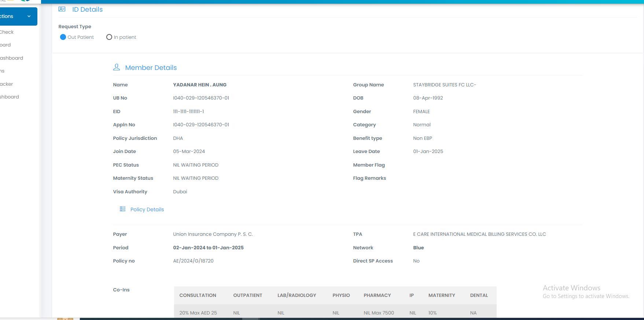Click the CONSULTATION column header in Co-Ins table

pyautogui.click(x=198, y=295)
